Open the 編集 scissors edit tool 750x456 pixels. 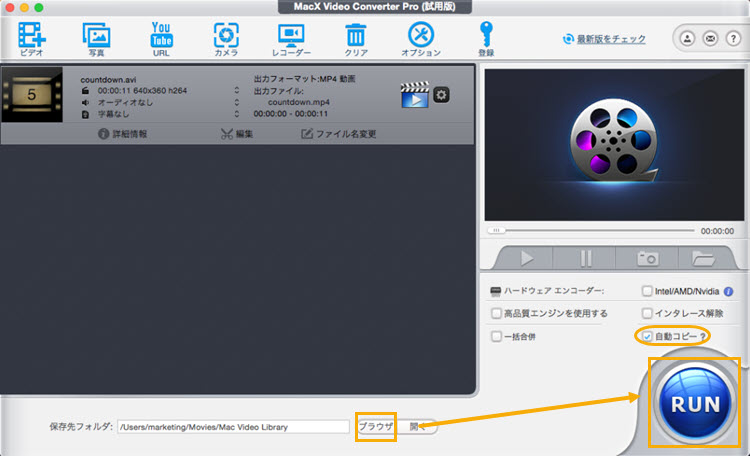237,134
